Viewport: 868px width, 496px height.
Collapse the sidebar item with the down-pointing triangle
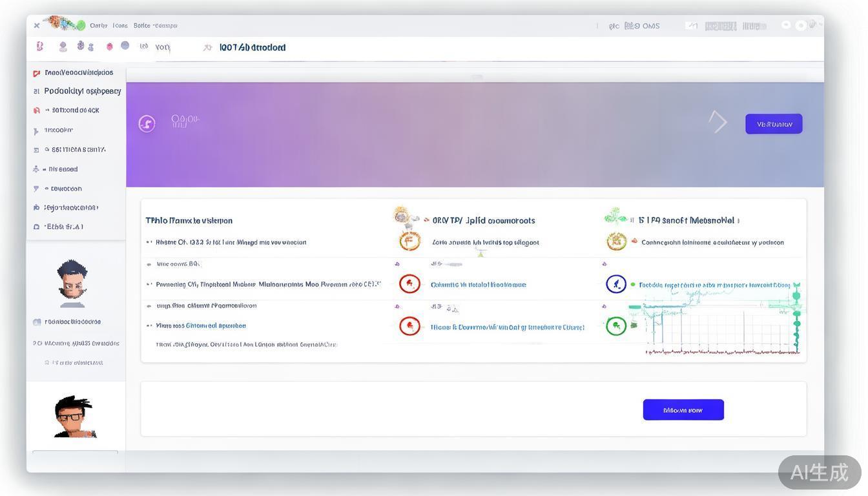[36, 189]
